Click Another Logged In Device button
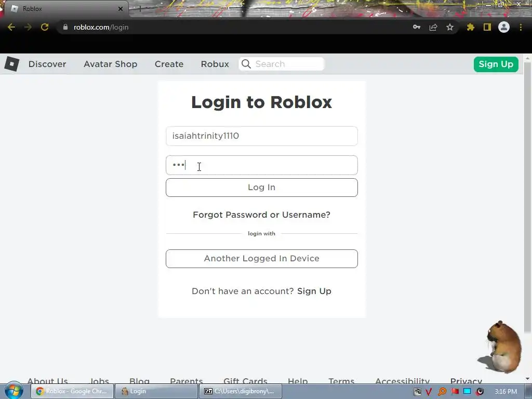This screenshot has width=532, height=399. click(262, 259)
